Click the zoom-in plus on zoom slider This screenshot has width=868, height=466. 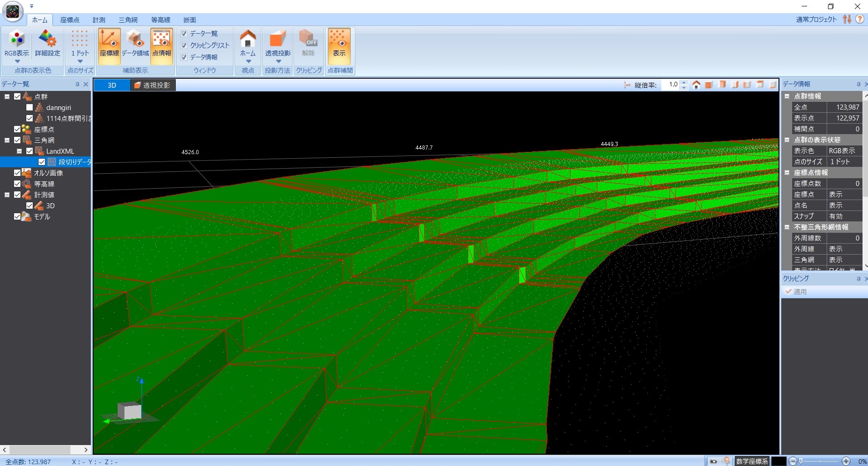pyautogui.click(x=846, y=461)
